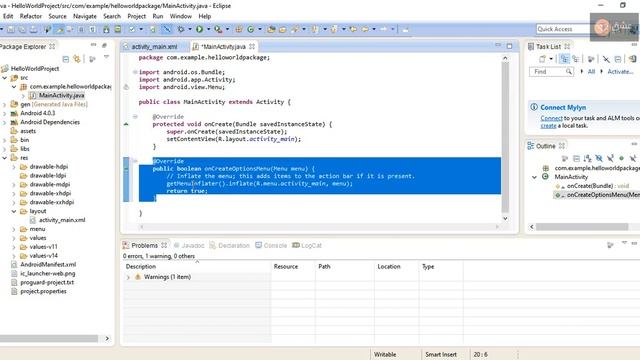Open the Android SDK Manager icon
The width and height of the screenshot is (640, 360).
(106, 29)
